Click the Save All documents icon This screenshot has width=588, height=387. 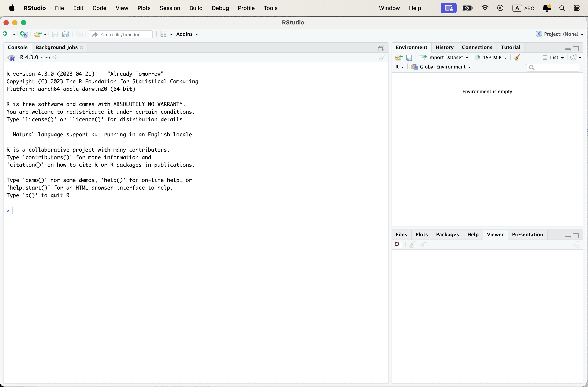(66, 34)
